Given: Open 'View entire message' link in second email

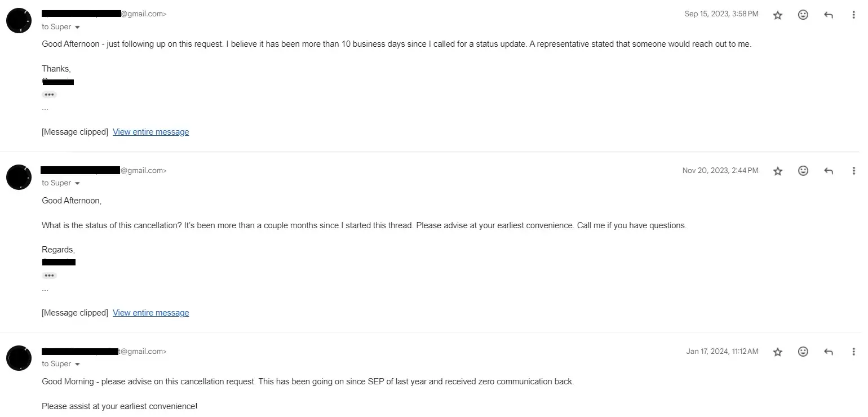Looking at the screenshot, I should tap(150, 313).
